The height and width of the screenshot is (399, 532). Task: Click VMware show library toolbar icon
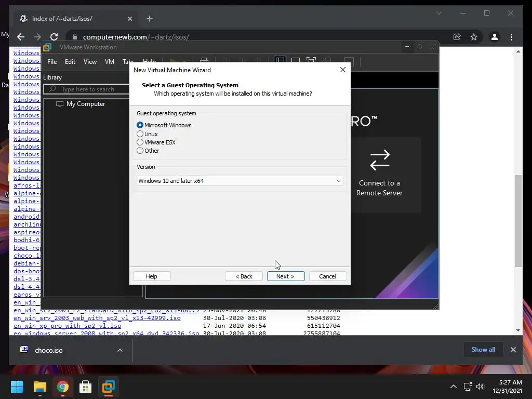click(280, 61)
